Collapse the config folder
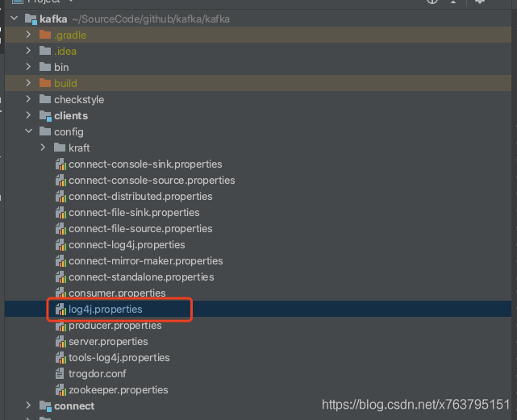517x420 pixels. point(29,131)
